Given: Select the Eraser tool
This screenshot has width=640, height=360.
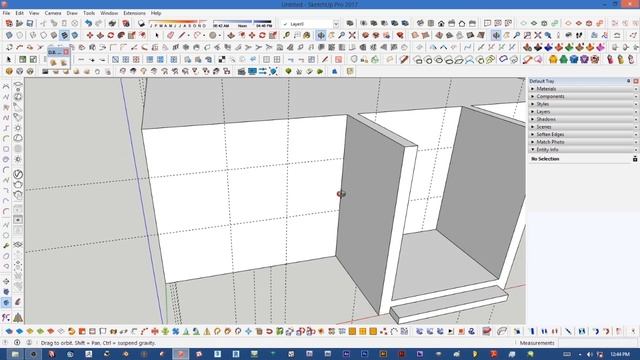Looking at the screenshot, I should coord(171,36).
